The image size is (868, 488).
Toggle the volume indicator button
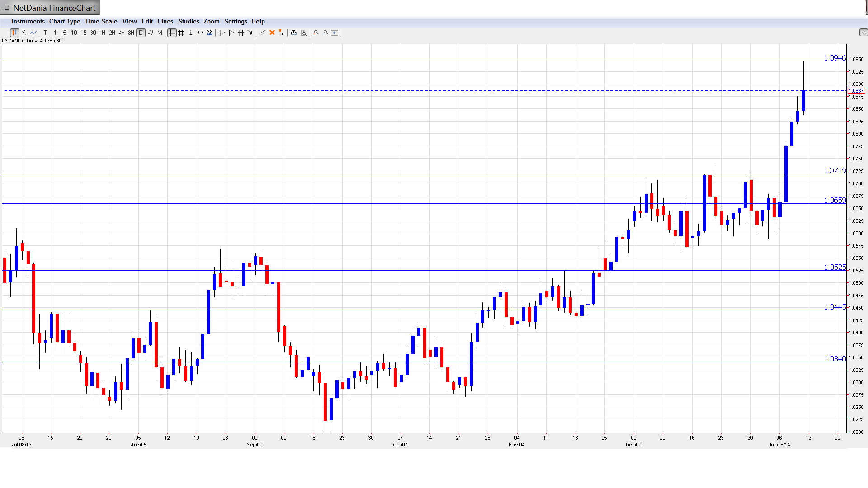[x=210, y=33]
